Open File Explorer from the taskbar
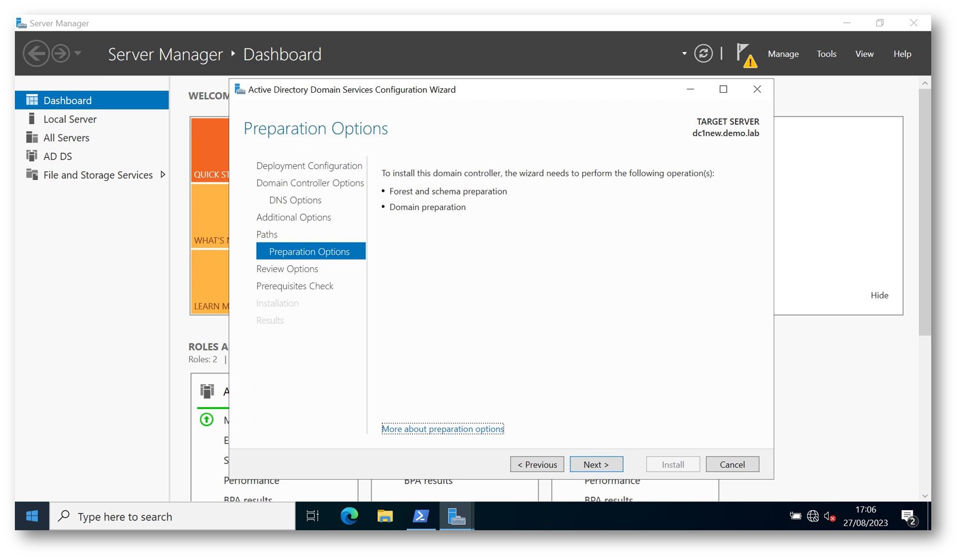The width and height of the screenshot is (961, 560). (385, 516)
